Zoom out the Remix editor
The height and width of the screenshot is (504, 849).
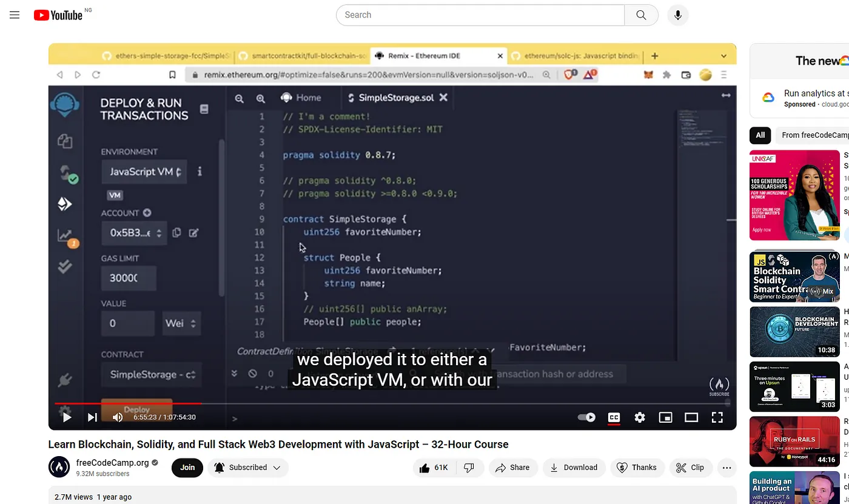(x=240, y=98)
